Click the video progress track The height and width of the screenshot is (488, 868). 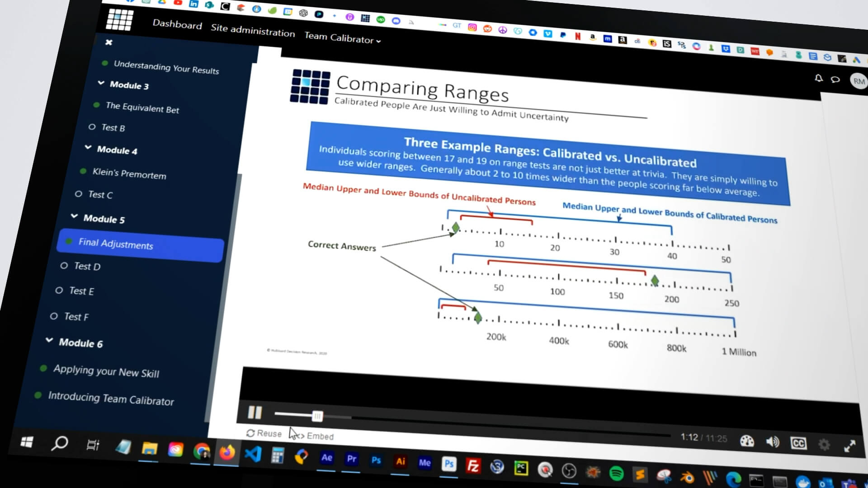472,425
